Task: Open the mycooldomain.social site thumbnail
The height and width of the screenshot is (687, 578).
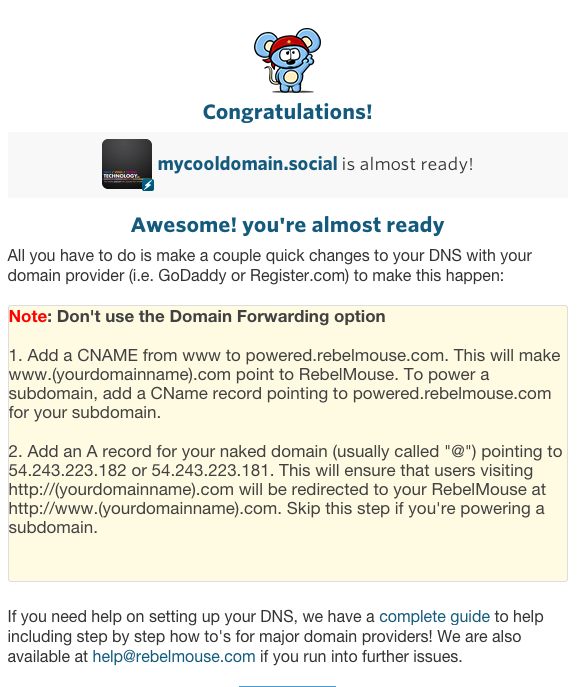Action: (127, 164)
